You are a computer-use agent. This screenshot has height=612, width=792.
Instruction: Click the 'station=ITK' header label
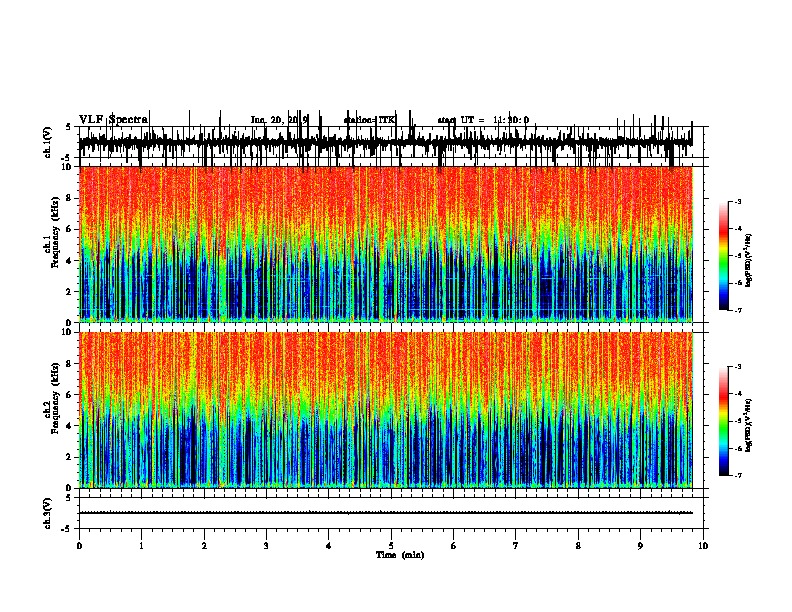pos(369,120)
